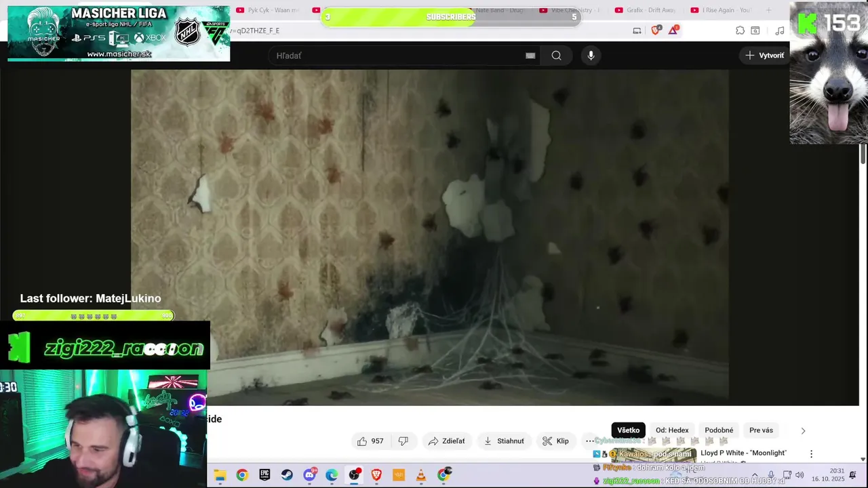
Task: Open orange app icon beside Brave in taskbar
Action: click(x=399, y=475)
